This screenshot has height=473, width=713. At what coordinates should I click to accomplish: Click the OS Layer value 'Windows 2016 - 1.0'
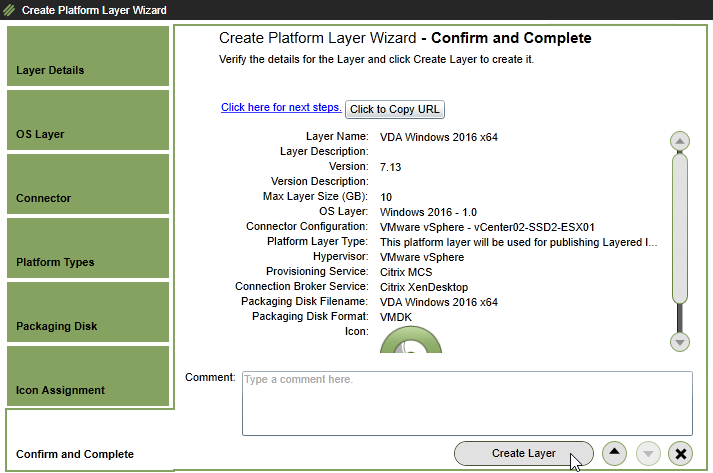tap(428, 212)
